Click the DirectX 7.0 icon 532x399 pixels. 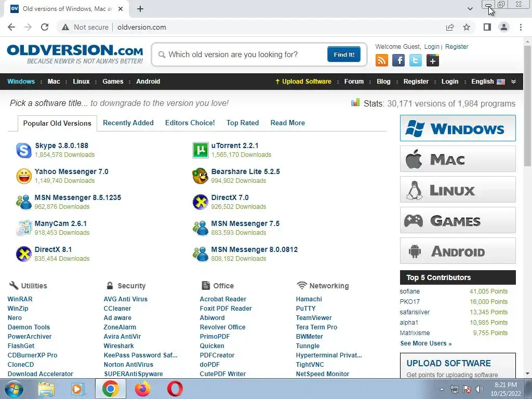click(200, 202)
